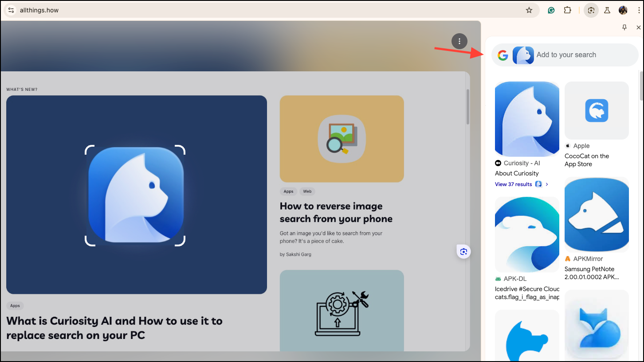The image size is (644, 362).
Task: Open the Chrome Labs flask icon
Action: [x=607, y=10]
